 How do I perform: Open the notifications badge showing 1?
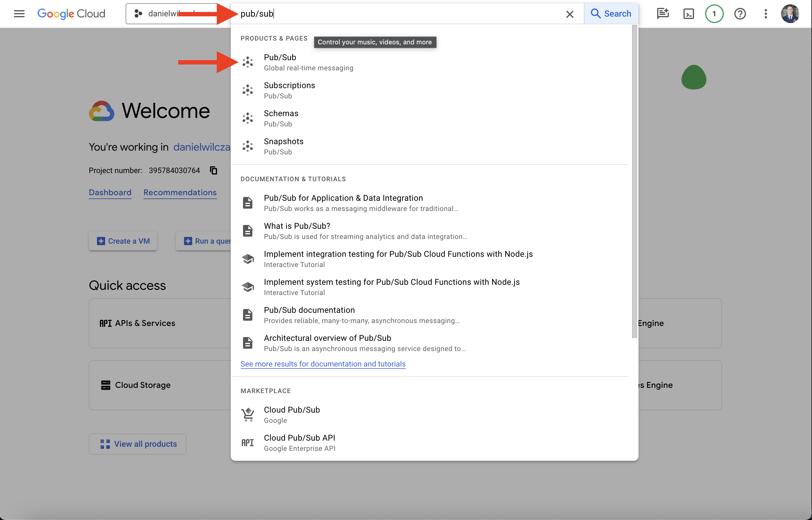pyautogui.click(x=714, y=13)
